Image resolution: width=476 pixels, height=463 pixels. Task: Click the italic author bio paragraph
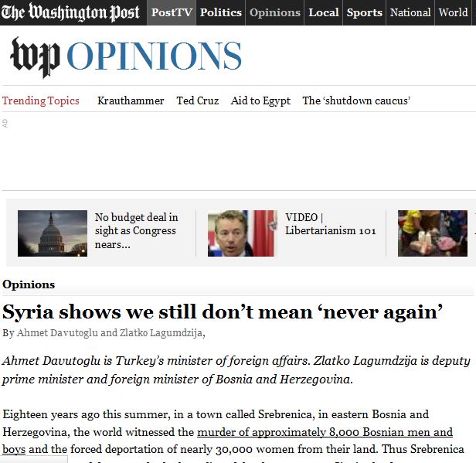[x=236, y=369]
